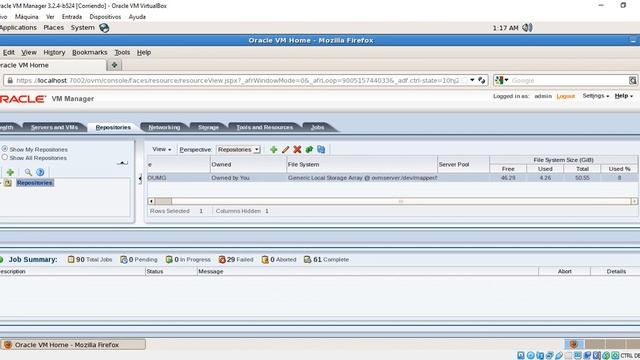Click the green plus icon in the left navigation pane
This screenshot has width=640, height=360.
coord(10,172)
